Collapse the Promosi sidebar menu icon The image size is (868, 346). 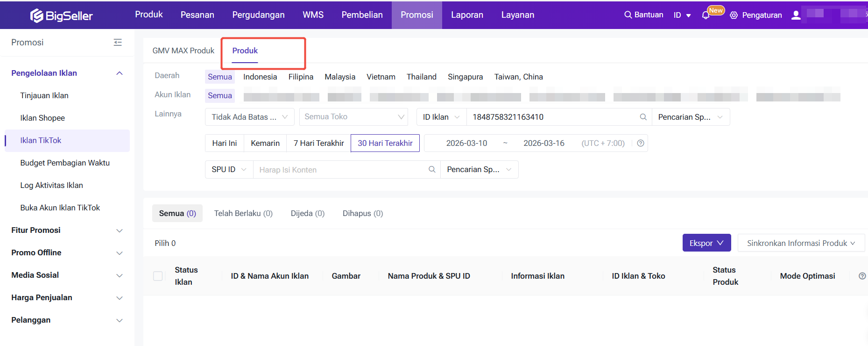click(118, 43)
